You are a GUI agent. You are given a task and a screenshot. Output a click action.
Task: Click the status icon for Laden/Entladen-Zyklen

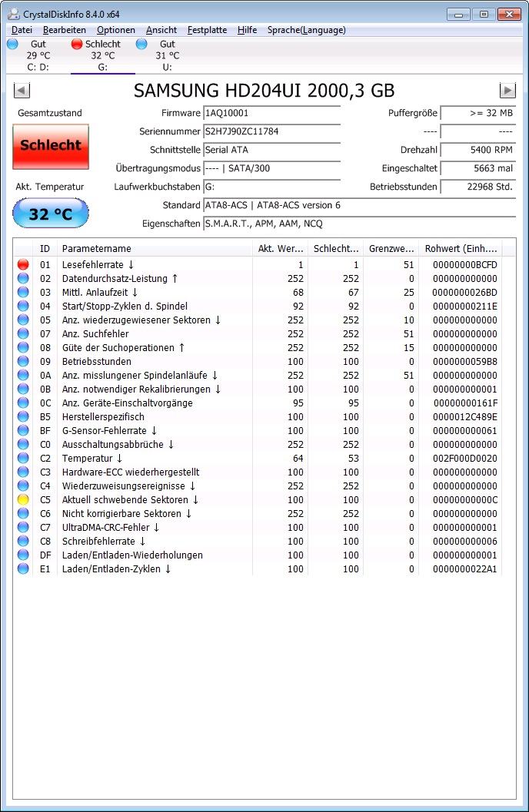pyautogui.click(x=23, y=568)
